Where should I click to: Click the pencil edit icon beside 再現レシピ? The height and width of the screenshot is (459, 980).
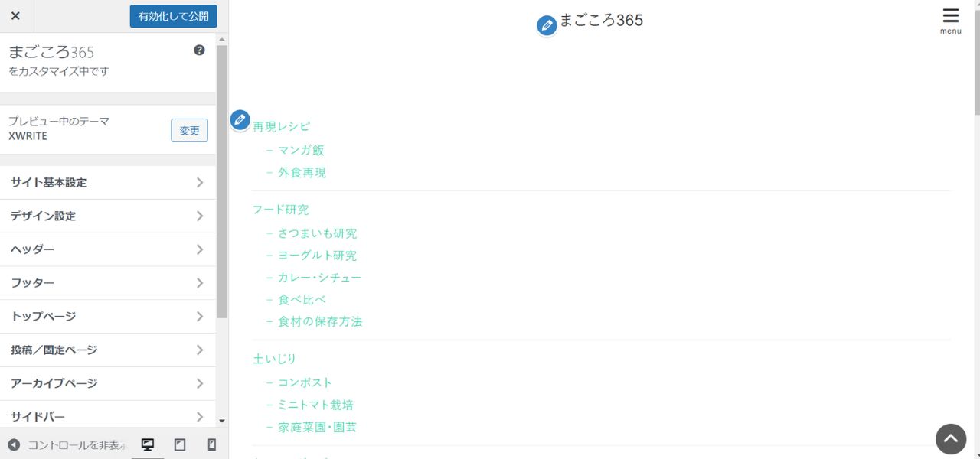coord(240,120)
